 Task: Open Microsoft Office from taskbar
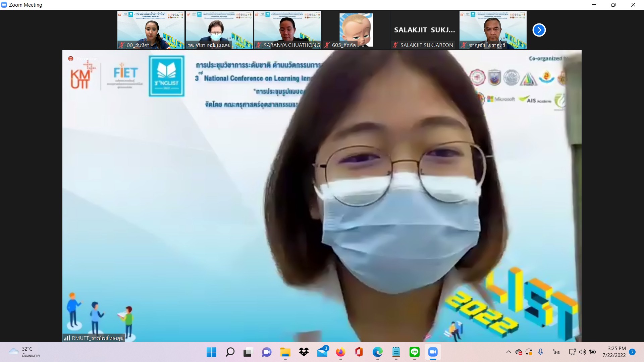tap(359, 352)
